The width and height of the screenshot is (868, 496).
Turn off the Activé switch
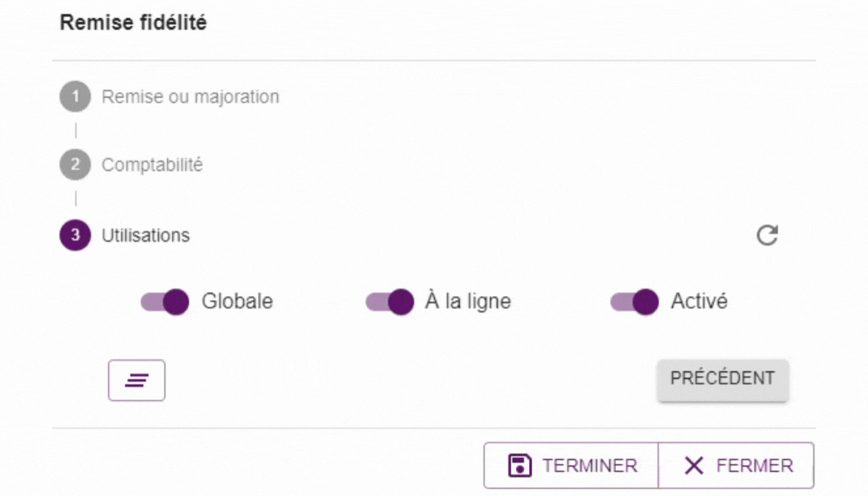pos(634,302)
